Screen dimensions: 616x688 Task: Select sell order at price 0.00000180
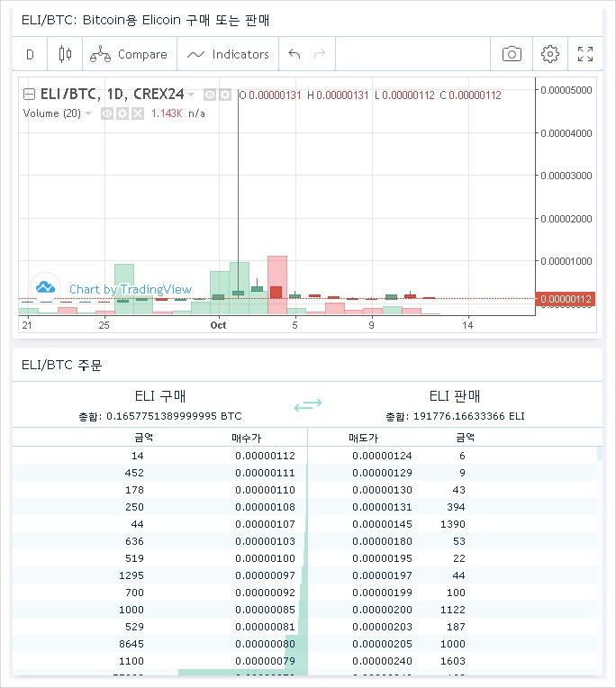pos(452,541)
